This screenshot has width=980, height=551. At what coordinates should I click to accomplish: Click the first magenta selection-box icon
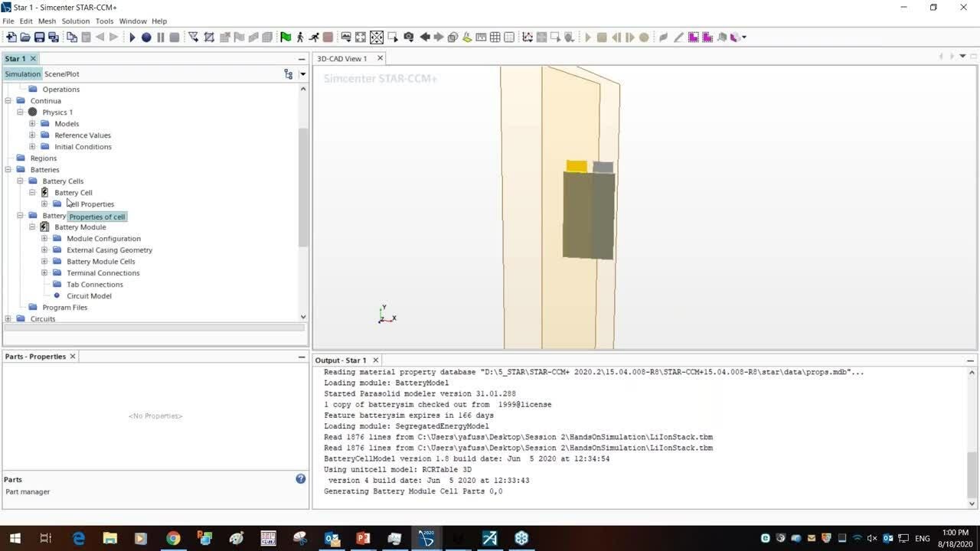click(694, 37)
